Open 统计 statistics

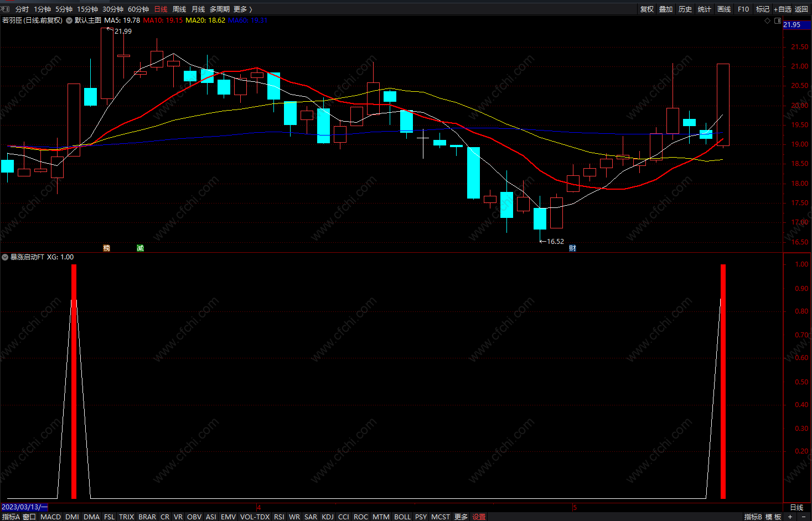coord(705,9)
